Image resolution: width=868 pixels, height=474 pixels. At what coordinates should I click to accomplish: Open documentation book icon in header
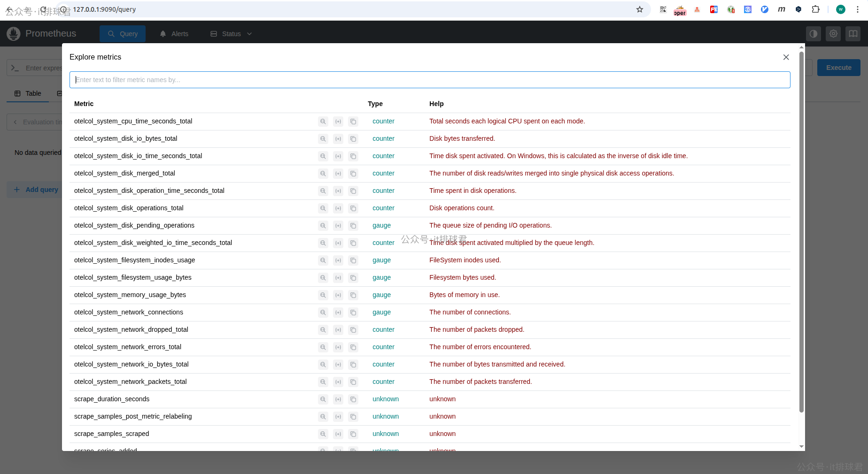pos(853,34)
